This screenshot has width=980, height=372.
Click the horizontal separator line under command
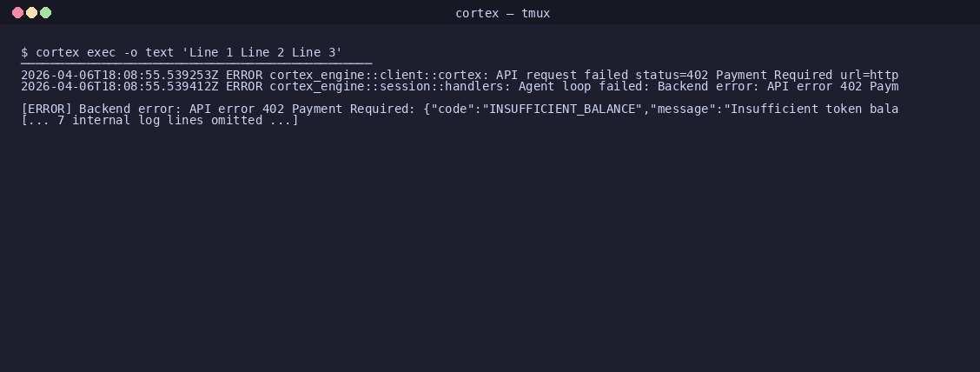[x=196, y=63]
